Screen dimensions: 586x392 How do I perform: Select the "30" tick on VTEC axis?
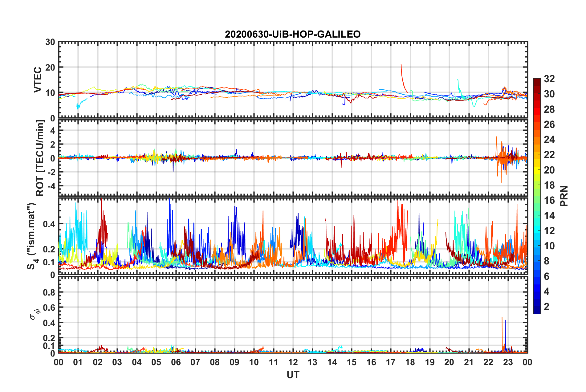point(50,42)
